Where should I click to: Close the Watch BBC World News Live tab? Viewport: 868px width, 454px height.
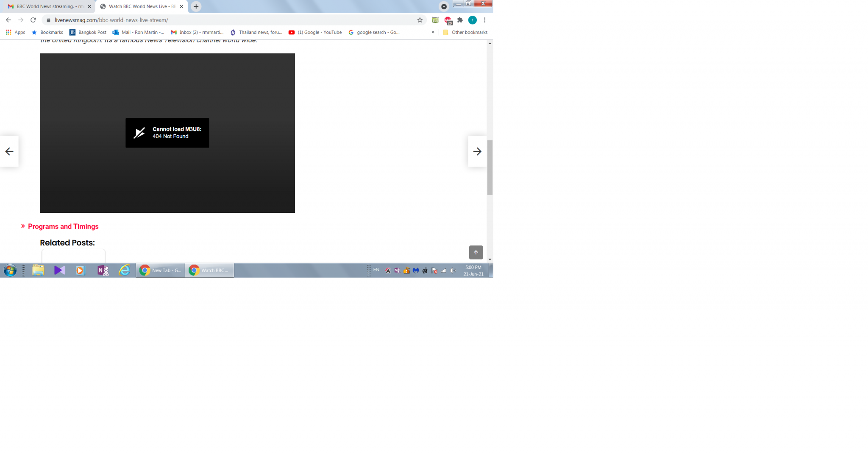(x=181, y=6)
